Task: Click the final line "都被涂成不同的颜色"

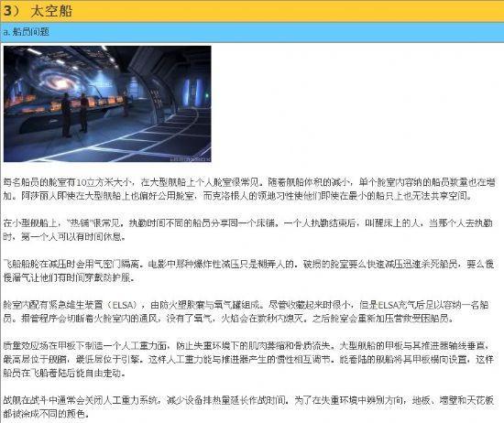Action: 45,413
